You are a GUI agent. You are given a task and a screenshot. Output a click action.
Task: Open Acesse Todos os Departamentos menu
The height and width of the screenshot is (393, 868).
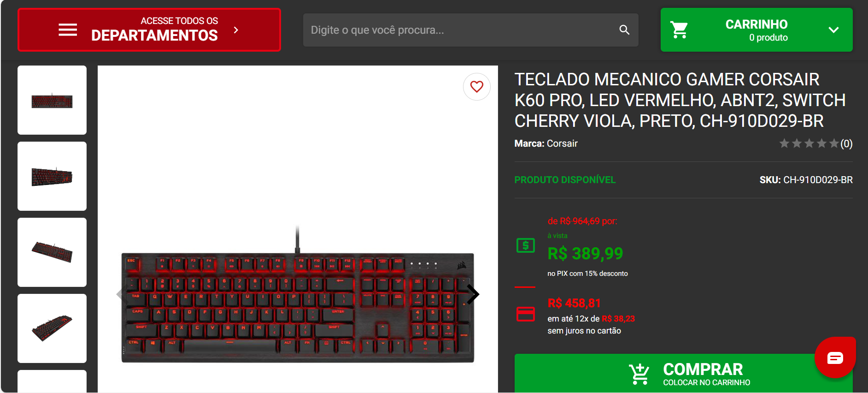(149, 30)
